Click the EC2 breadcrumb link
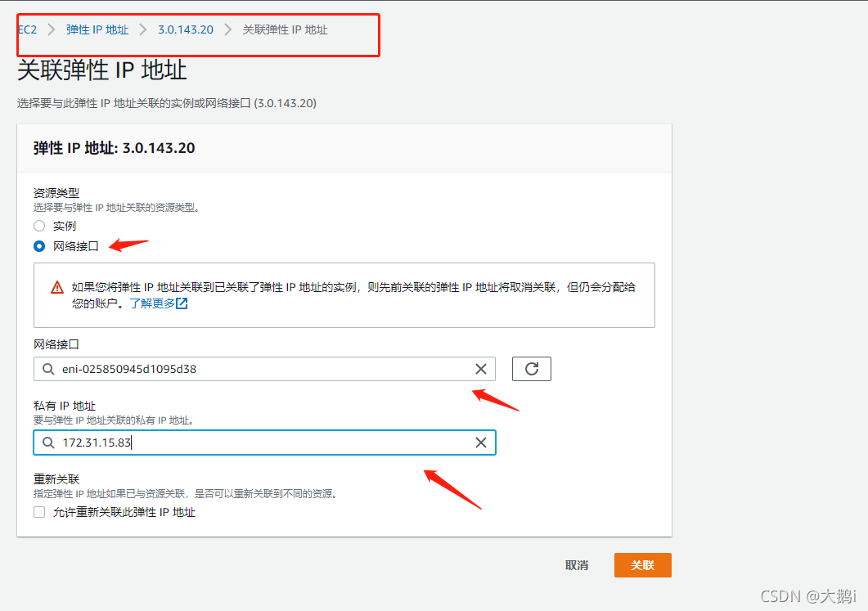Image resolution: width=868 pixels, height=611 pixels. click(27, 30)
